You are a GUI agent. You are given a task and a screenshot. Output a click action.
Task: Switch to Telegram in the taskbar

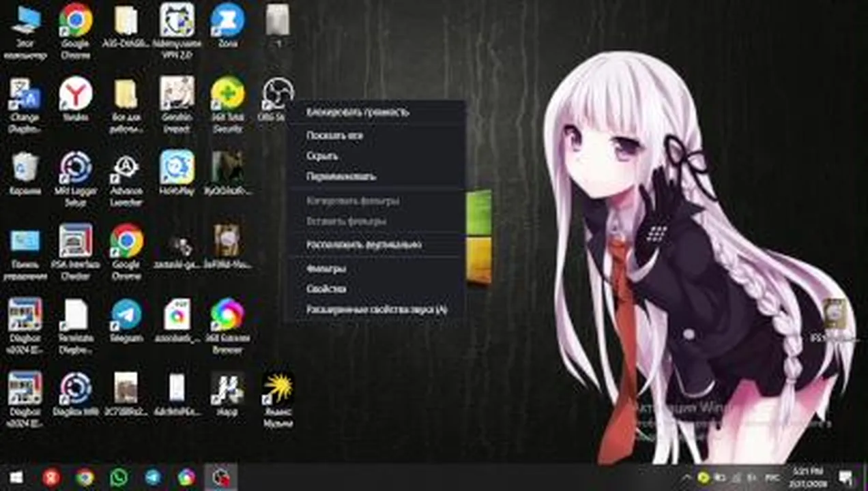coord(153,477)
